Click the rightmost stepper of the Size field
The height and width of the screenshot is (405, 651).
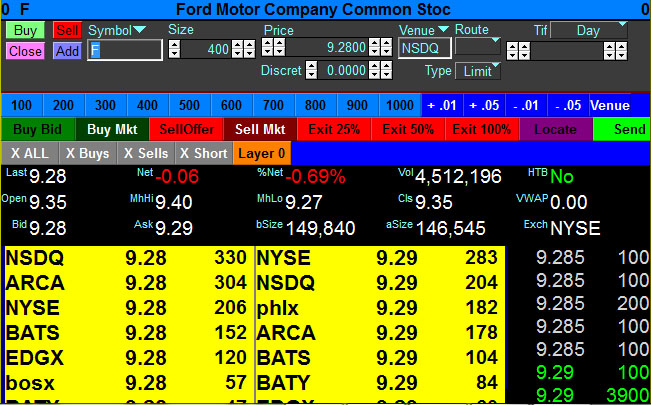(250, 49)
